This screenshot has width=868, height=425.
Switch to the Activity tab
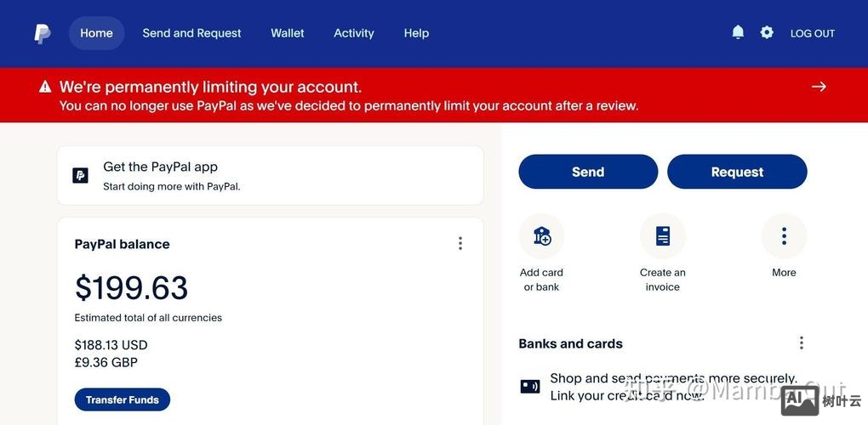pos(354,33)
